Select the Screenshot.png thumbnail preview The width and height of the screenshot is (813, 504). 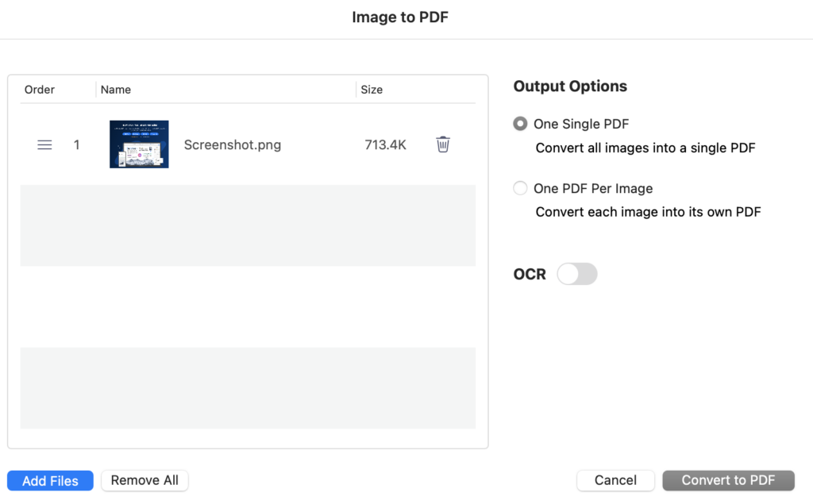139,144
